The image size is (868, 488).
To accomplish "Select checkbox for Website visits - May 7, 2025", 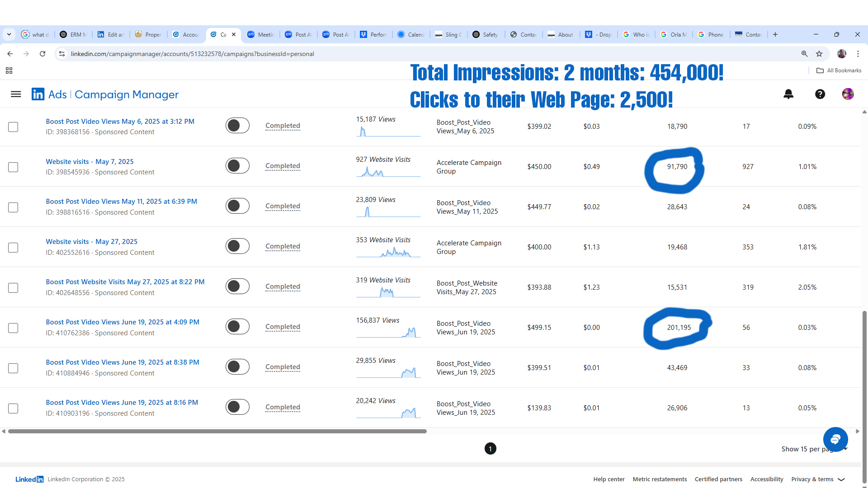I will click(x=13, y=167).
